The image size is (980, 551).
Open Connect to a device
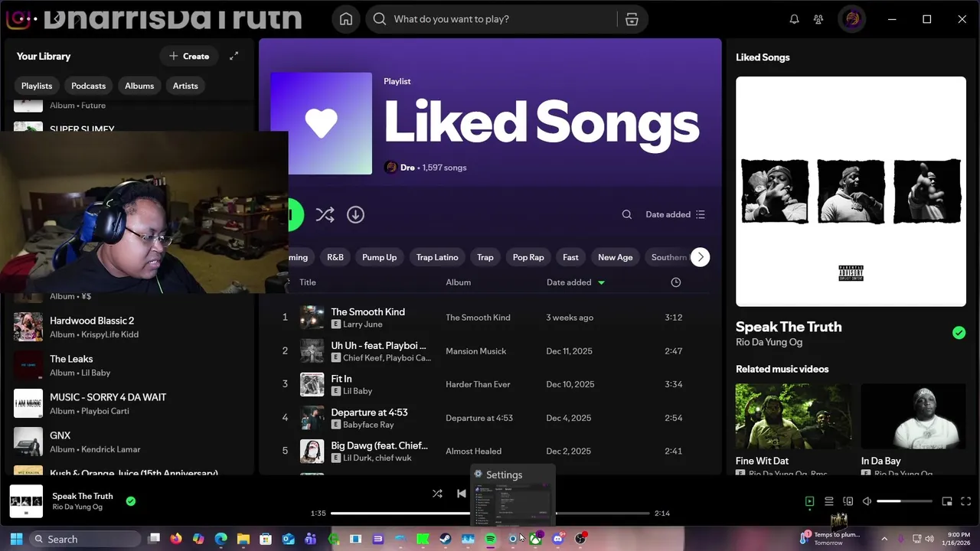click(x=848, y=501)
